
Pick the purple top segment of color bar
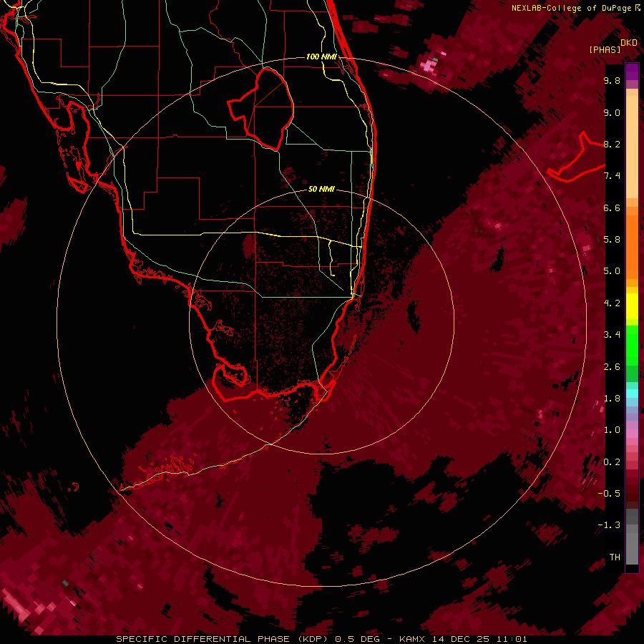coord(632,72)
